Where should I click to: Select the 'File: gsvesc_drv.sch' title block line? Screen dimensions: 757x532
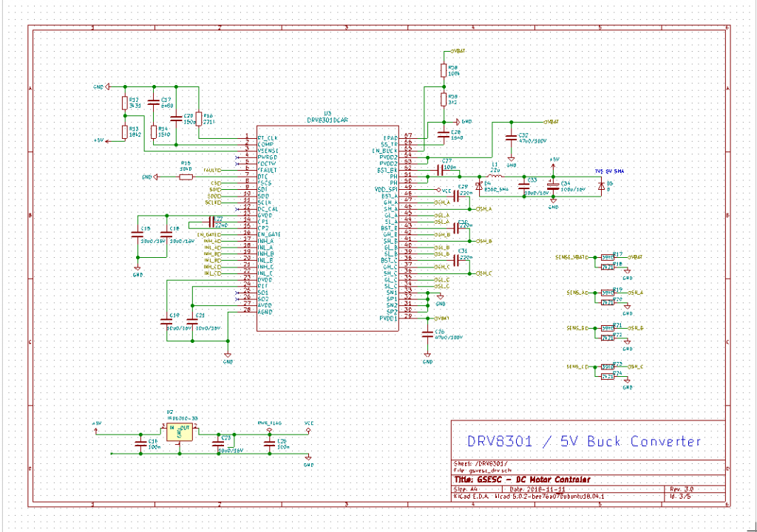[x=482, y=470]
